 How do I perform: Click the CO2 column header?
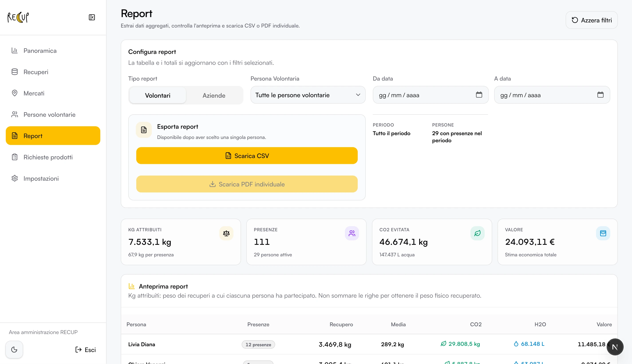tap(476, 324)
